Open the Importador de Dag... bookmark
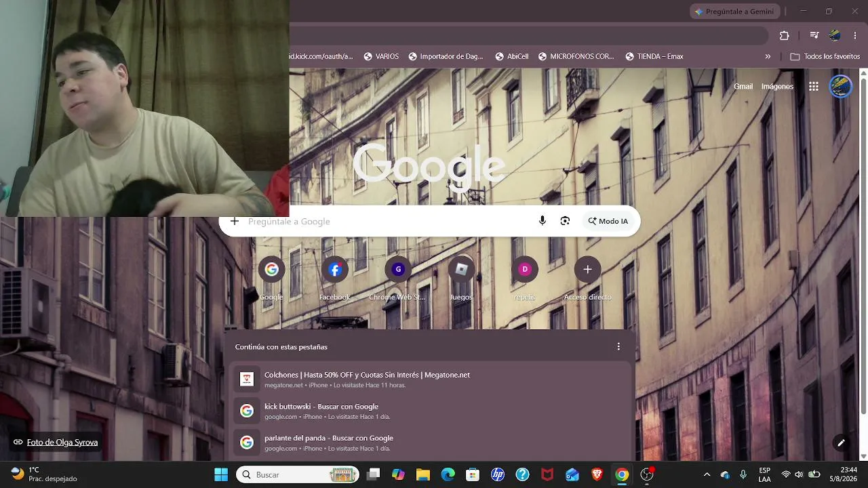868x488 pixels. (x=446, y=57)
